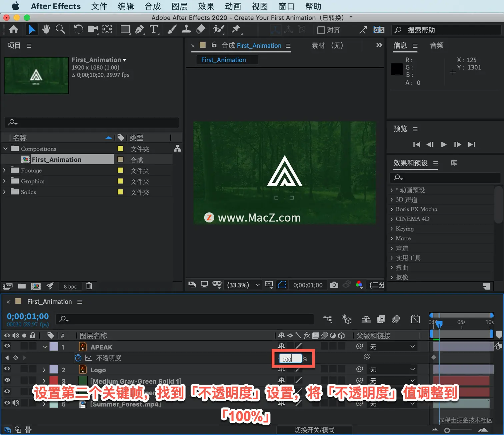
Task: Click the timeline zoom slider
Action: point(447,430)
